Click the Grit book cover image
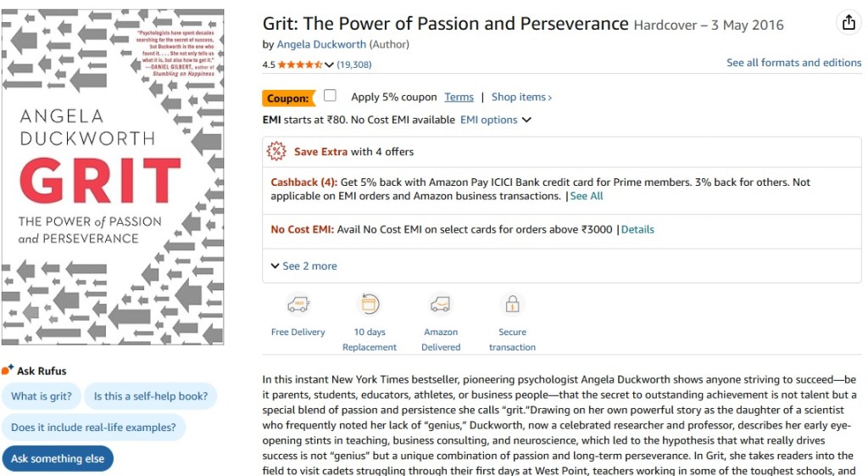868x476 pixels. click(113, 177)
